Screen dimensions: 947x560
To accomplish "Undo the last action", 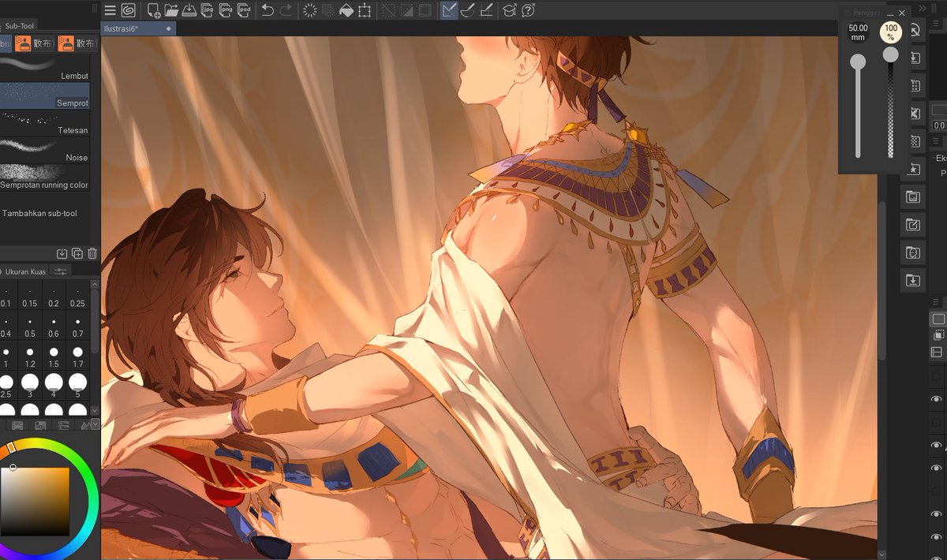I will 268,10.
